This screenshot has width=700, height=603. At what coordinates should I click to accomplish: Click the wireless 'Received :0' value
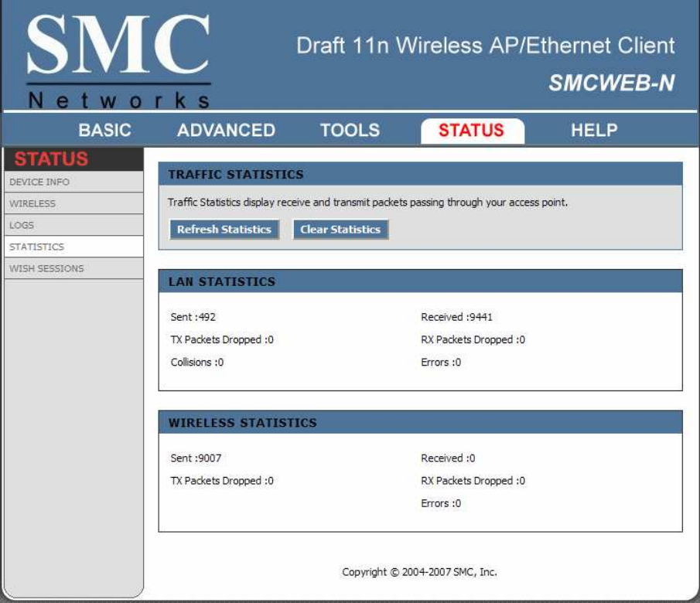[x=448, y=458]
